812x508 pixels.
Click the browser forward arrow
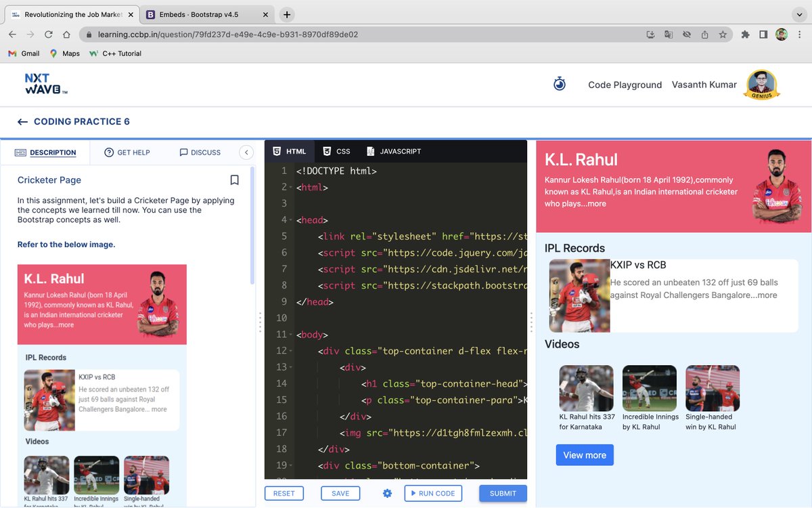click(30, 35)
